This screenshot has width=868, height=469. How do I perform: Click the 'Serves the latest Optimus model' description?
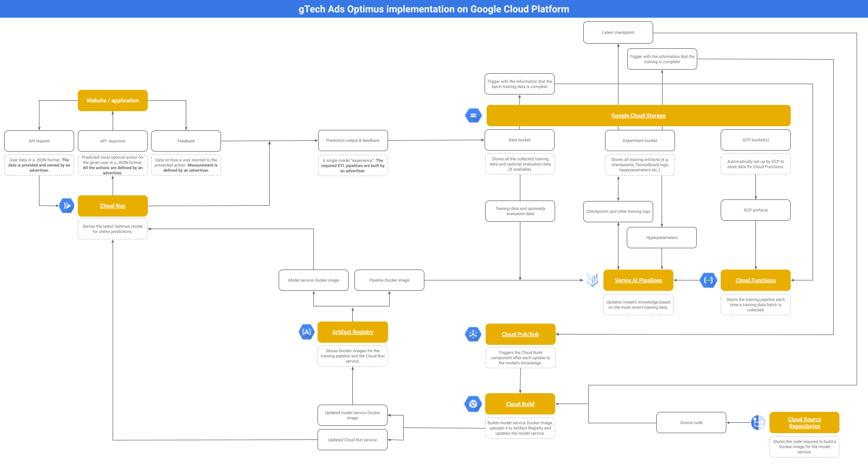(113, 229)
